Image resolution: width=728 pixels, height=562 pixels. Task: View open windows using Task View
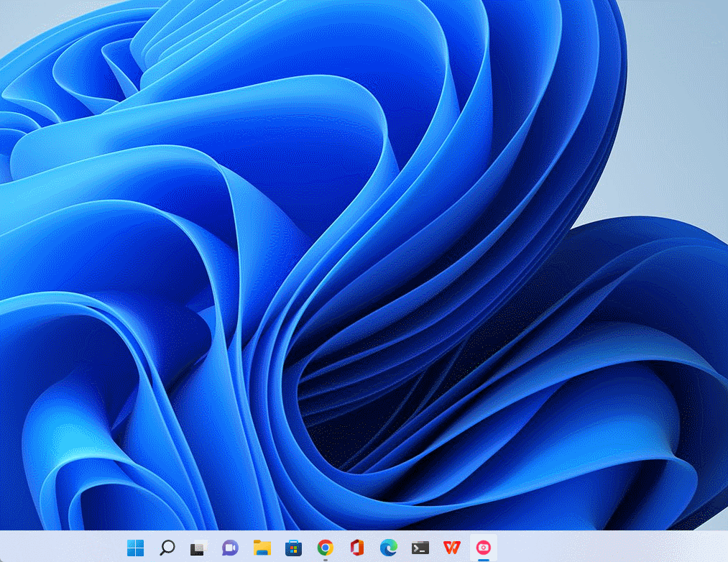pyautogui.click(x=198, y=548)
